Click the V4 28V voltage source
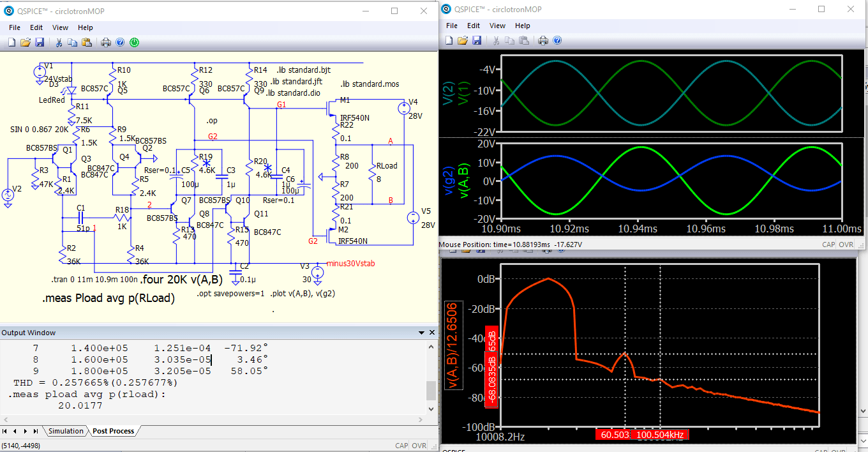The image size is (868, 452). click(403, 109)
